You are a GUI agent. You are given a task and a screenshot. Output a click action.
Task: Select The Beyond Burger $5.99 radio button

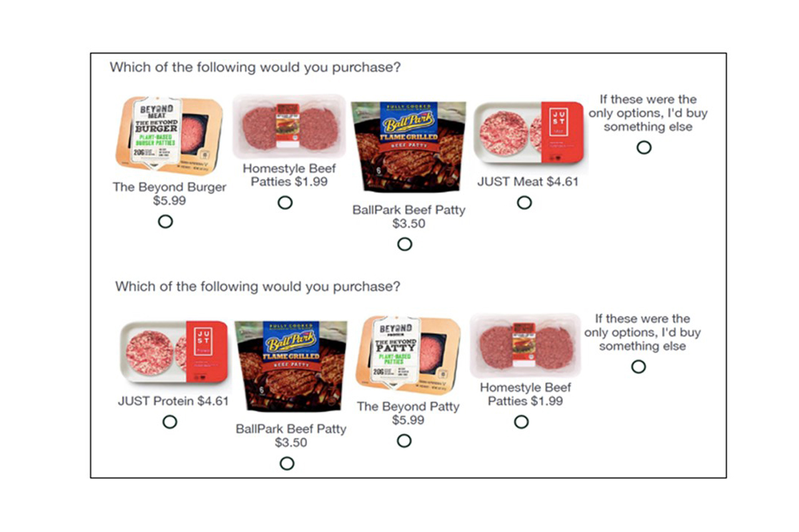click(165, 221)
